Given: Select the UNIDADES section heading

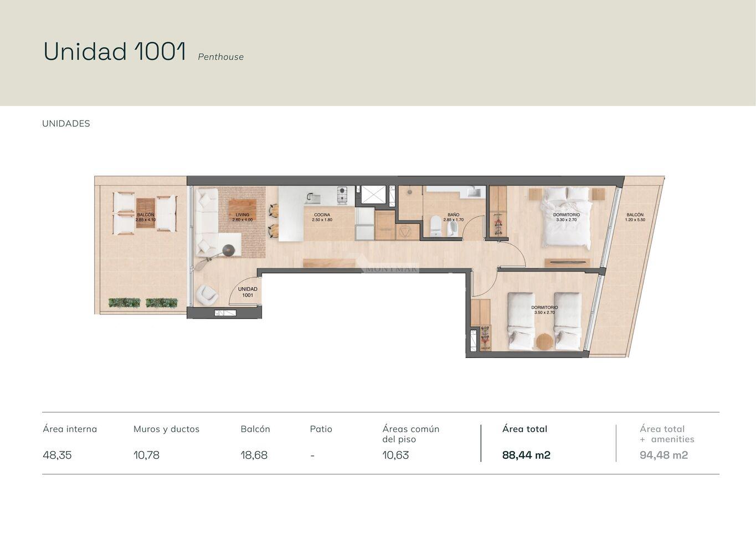Looking at the screenshot, I should [66, 123].
